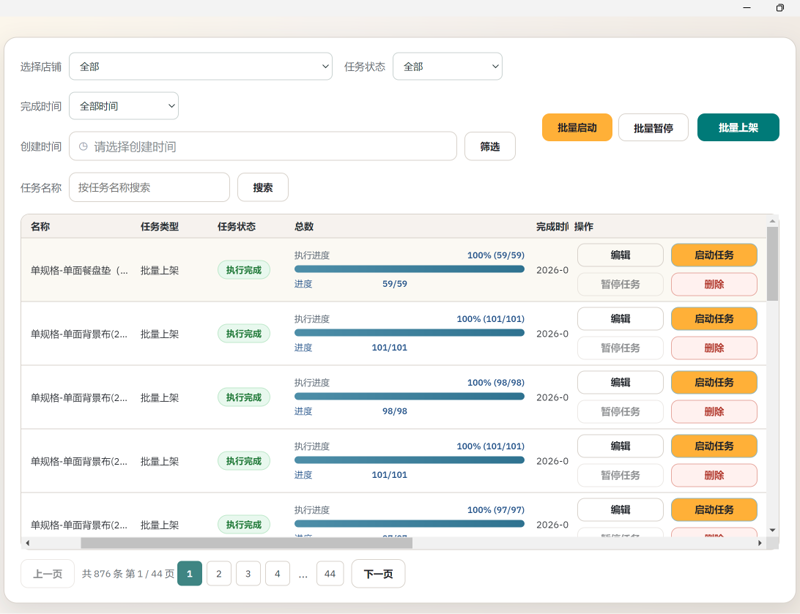800x614 pixels.
Task: Click the table scroll up arrow
Action: coord(772,221)
